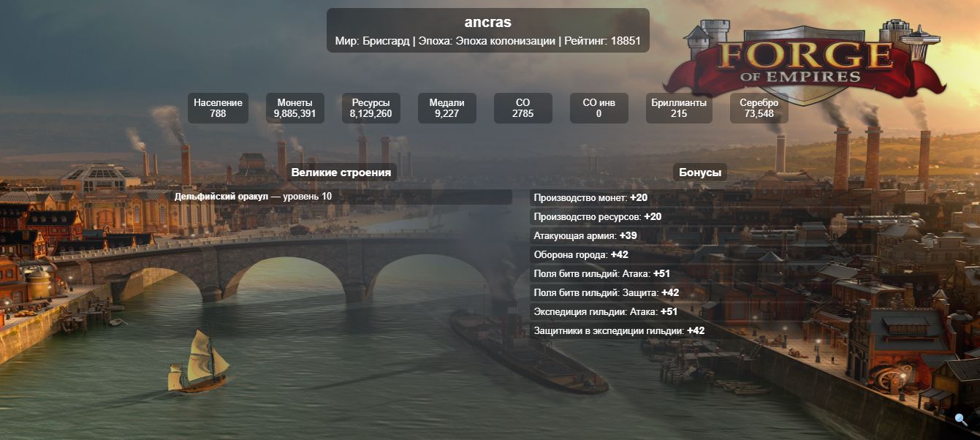Select Экспедиция гильдии: Атака bonus row
This screenshot has width=980, height=440.
pyautogui.click(x=605, y=312)
